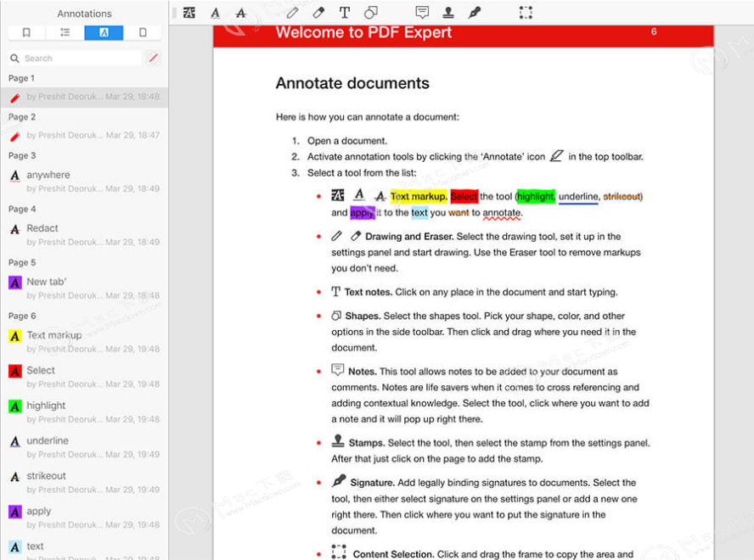
Task: Switch to the Page thumbnails sidebar tab
Action: point(143,33)
